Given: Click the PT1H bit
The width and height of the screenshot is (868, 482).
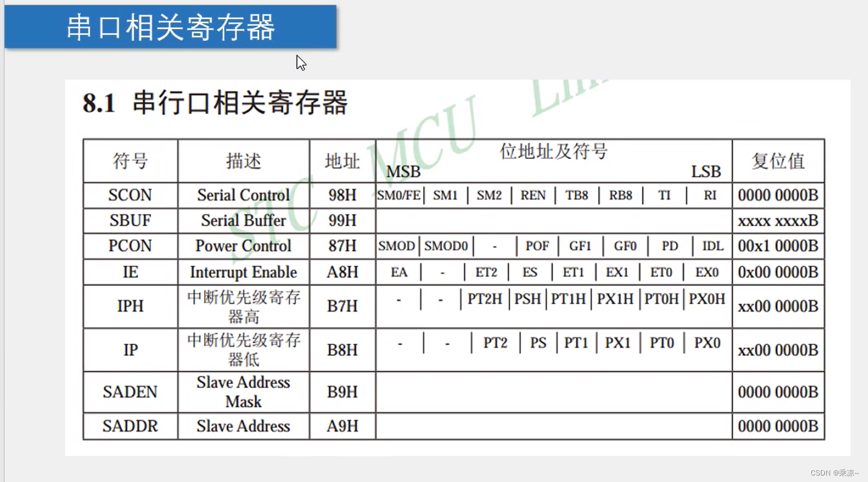Looking at the screenshot, I should click(568, 299).
